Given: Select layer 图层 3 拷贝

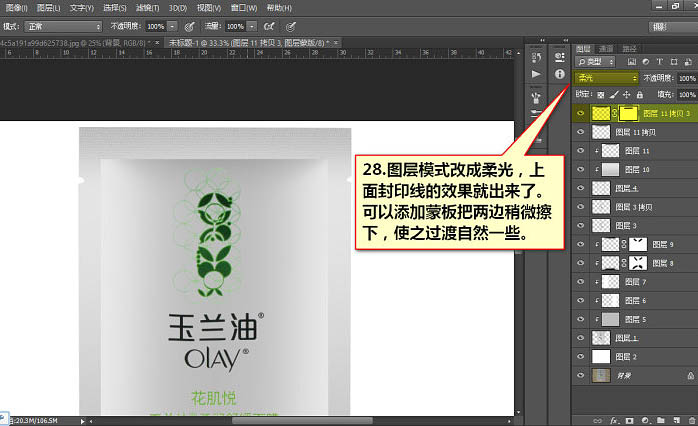Looking at the screenshot, I should coord(635,207).
